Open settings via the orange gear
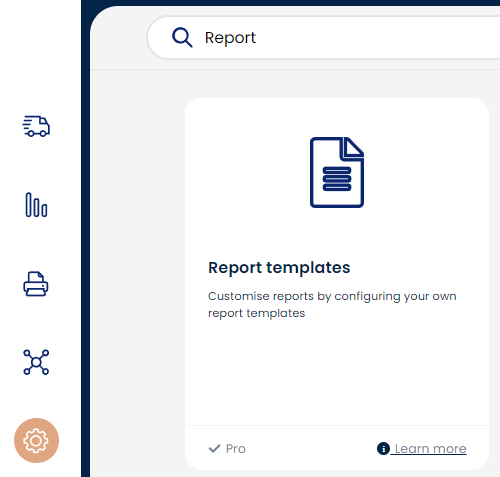Image resolution: width=500 pixels, height=477 pixels. click(36, 441)
